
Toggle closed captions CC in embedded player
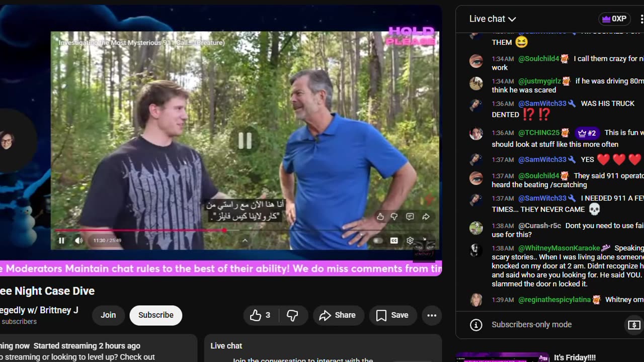click(394, 241)
